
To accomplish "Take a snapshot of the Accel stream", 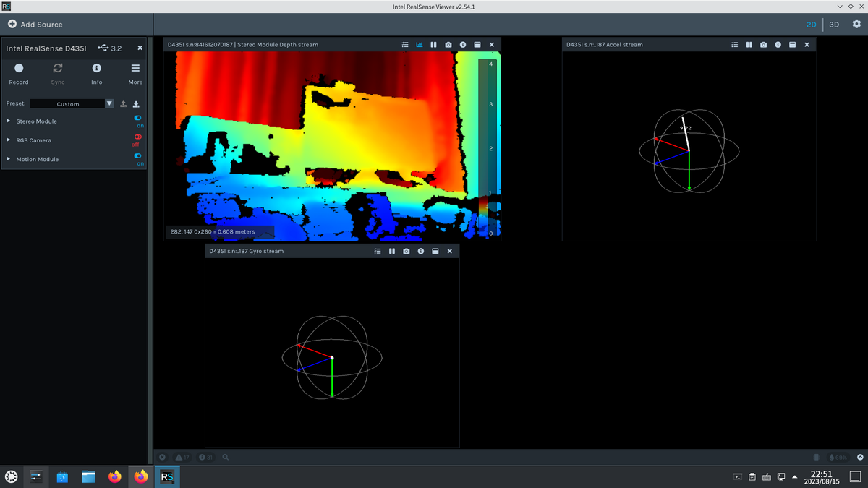I will 763,45.
